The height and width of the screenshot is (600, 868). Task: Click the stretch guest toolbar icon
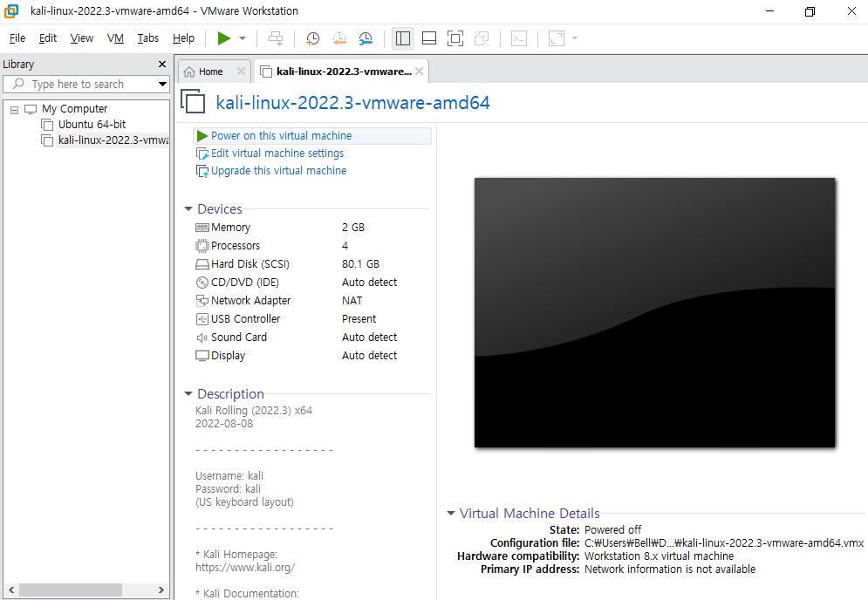(x=557, y=38)
